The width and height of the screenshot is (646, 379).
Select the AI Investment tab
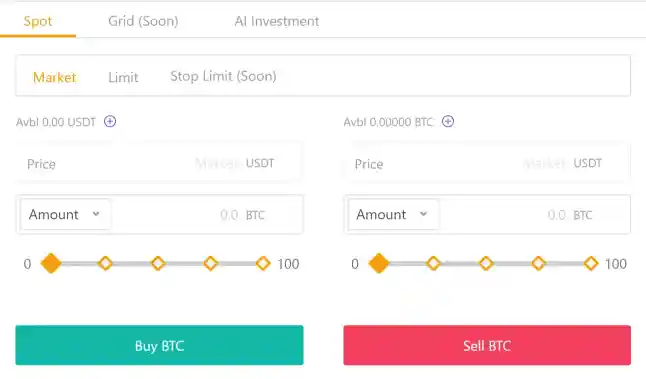pos(277,21)
